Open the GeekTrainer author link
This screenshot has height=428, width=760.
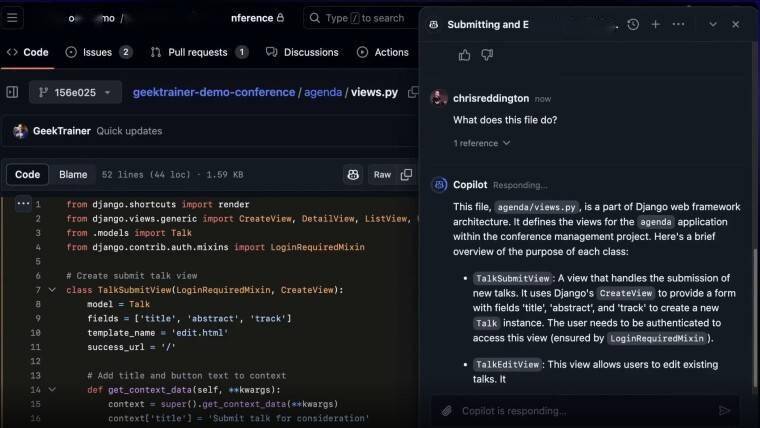pyautogui.click(x=62, y=131)
